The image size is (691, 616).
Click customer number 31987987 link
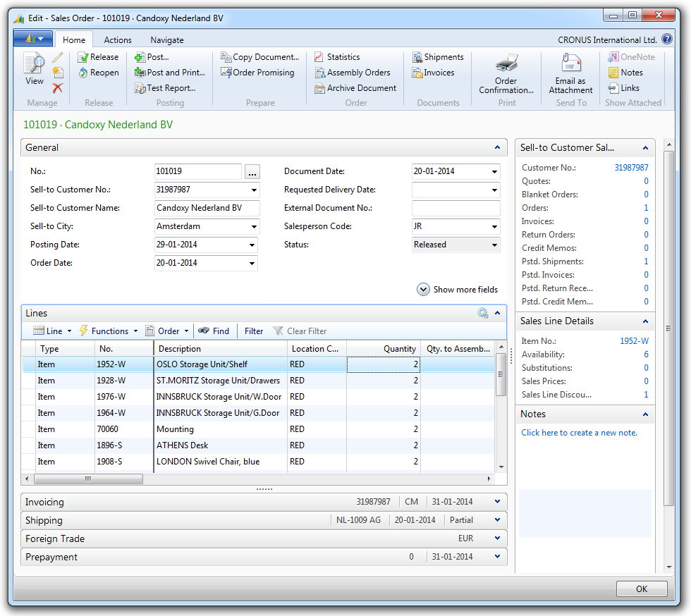pyautogui.click(x=631, y=168)
